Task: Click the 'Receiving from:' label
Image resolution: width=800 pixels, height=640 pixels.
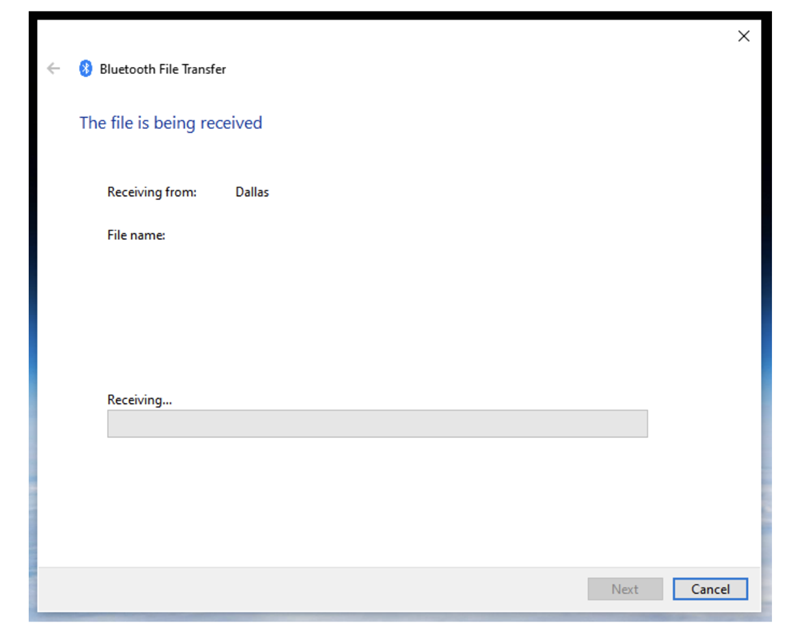Action: pos(152,192)
